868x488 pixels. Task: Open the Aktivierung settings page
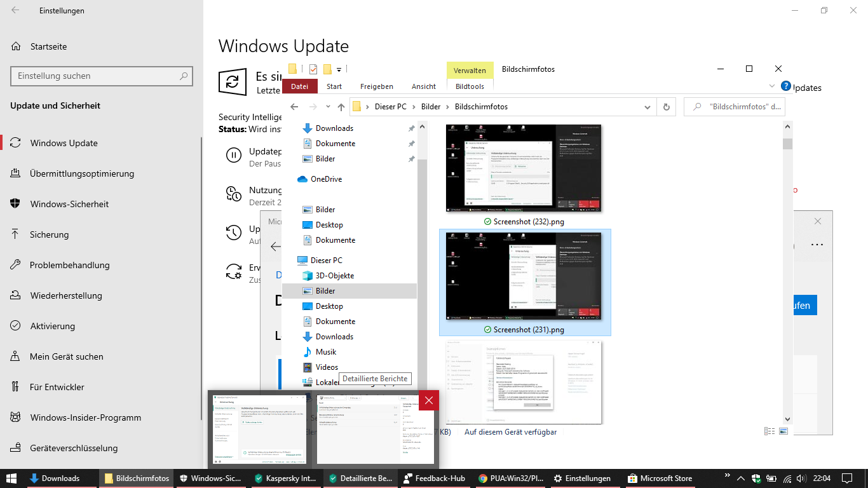(x=52, y=326)
